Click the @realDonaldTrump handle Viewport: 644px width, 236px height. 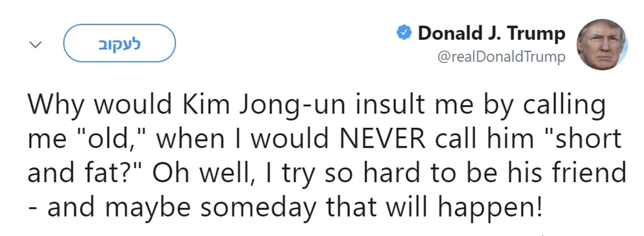click(x=502, y=57)
